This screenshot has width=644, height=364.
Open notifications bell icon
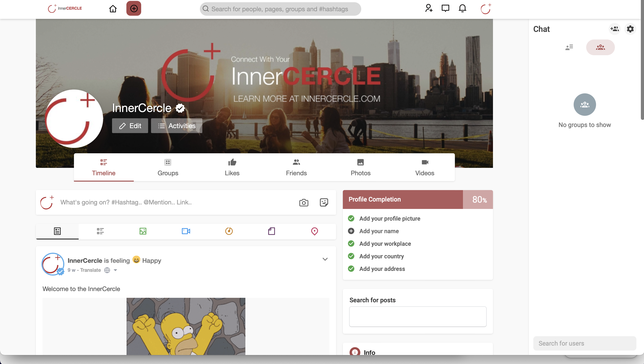(x=462, y=8)
